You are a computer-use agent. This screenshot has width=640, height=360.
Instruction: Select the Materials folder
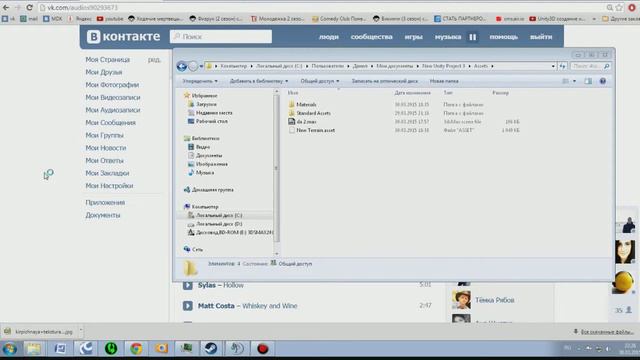pos(306,104)
